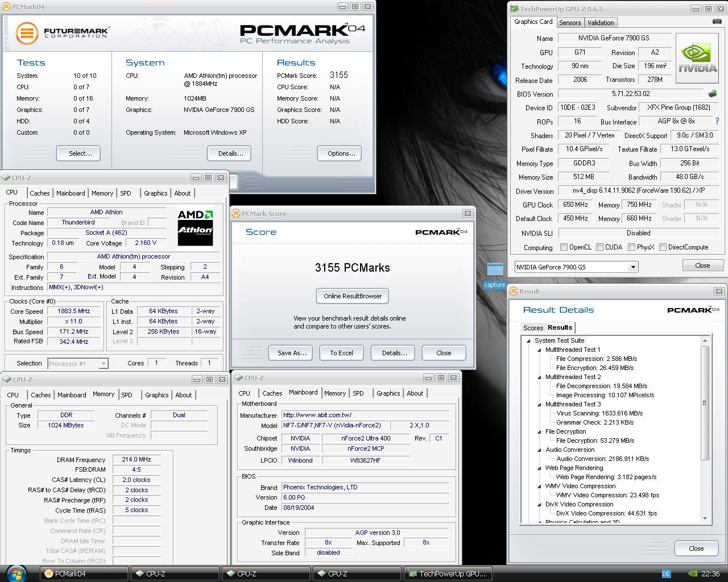
Task: Click Details... button in PCMark04 System section
Action: click(230, 153)
